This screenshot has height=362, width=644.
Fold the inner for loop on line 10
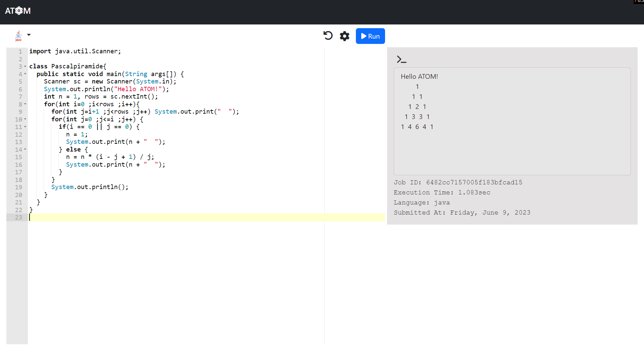tap(25, 119)
